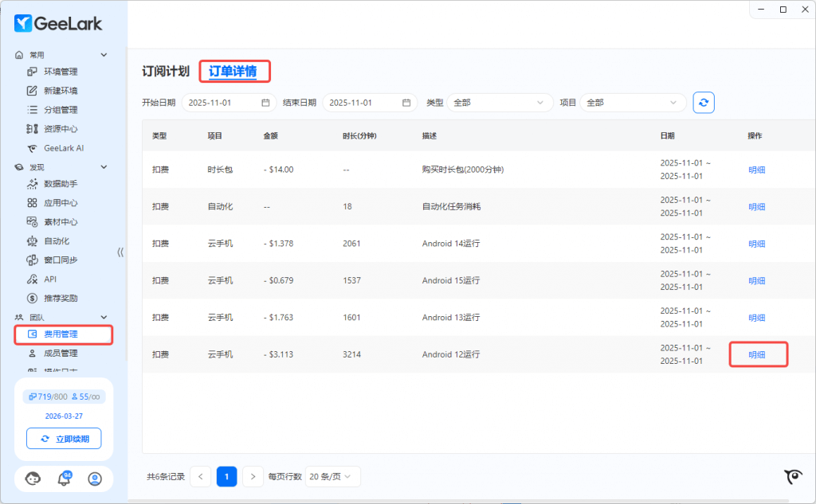Click the GeeLark eye logo bottom right
This screenshot has height=504, width=816.
click(793, 476)
